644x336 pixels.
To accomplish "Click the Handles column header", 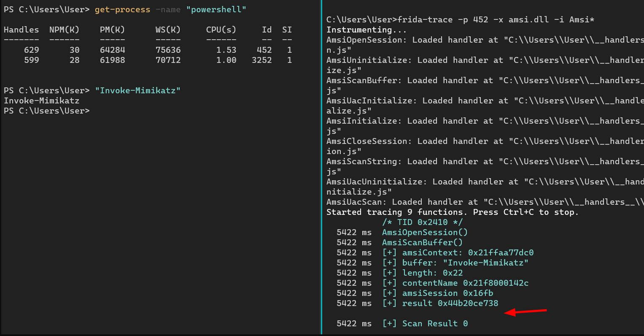I will pyautogui.click(x=21, y=30).
